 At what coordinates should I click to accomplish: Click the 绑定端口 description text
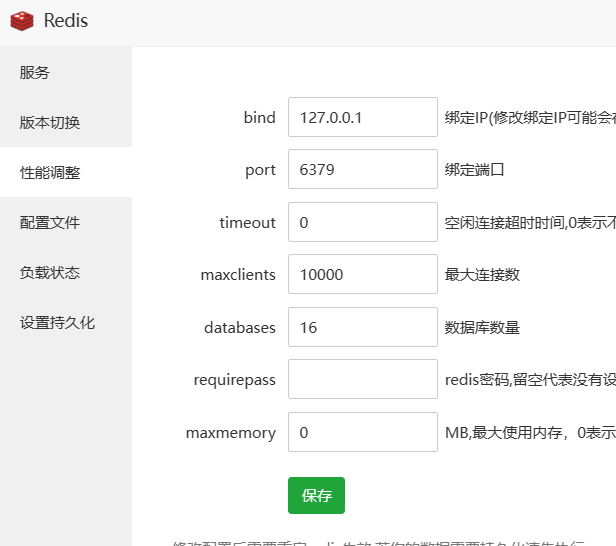click(474, 170)
